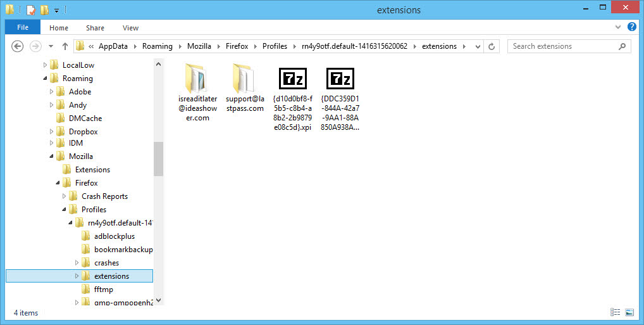Open the File tab
Screen dimensions: 644x325
(23, 27)
